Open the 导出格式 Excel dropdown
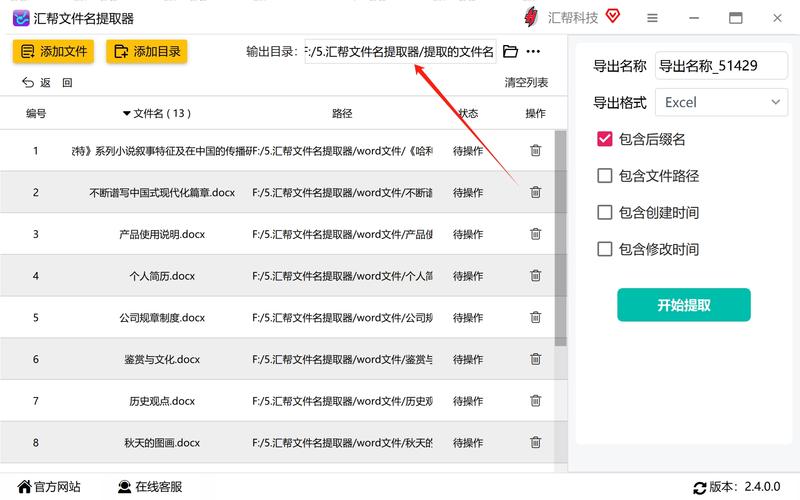 (x=721, y=102)
